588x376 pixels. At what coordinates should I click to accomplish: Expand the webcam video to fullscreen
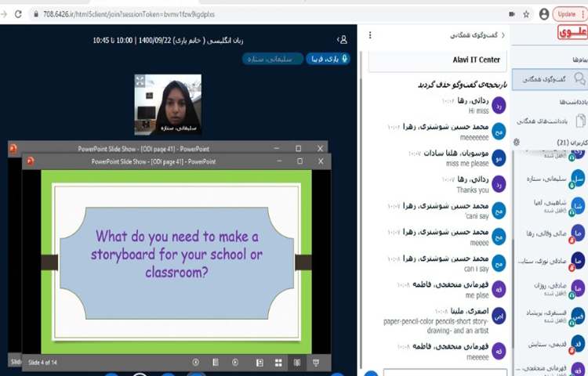tap(140, 80)
